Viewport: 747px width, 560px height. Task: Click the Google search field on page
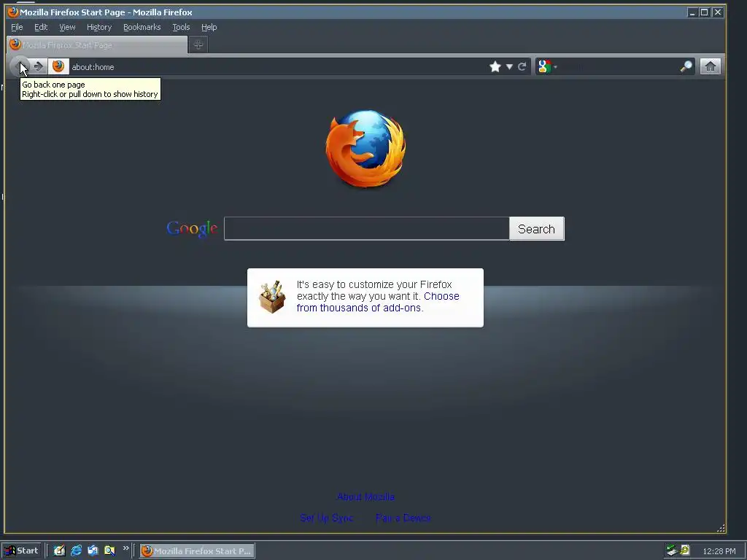pos(367,228)
